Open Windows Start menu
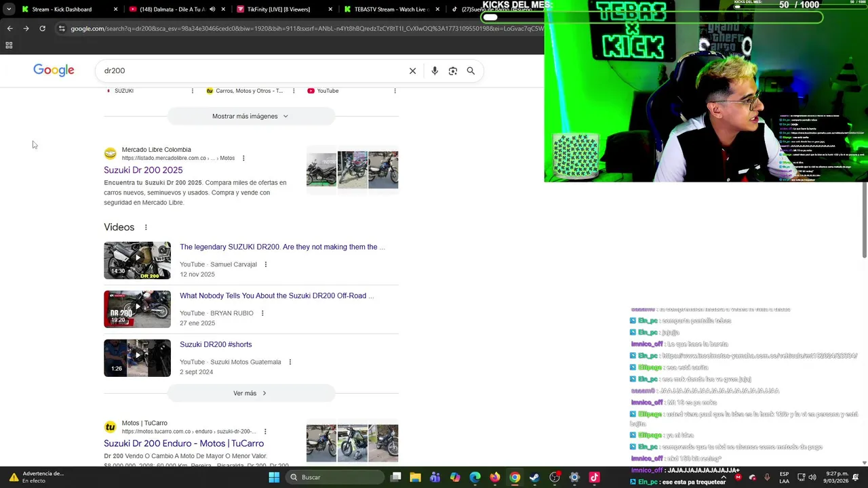 (x=274, y=477)
